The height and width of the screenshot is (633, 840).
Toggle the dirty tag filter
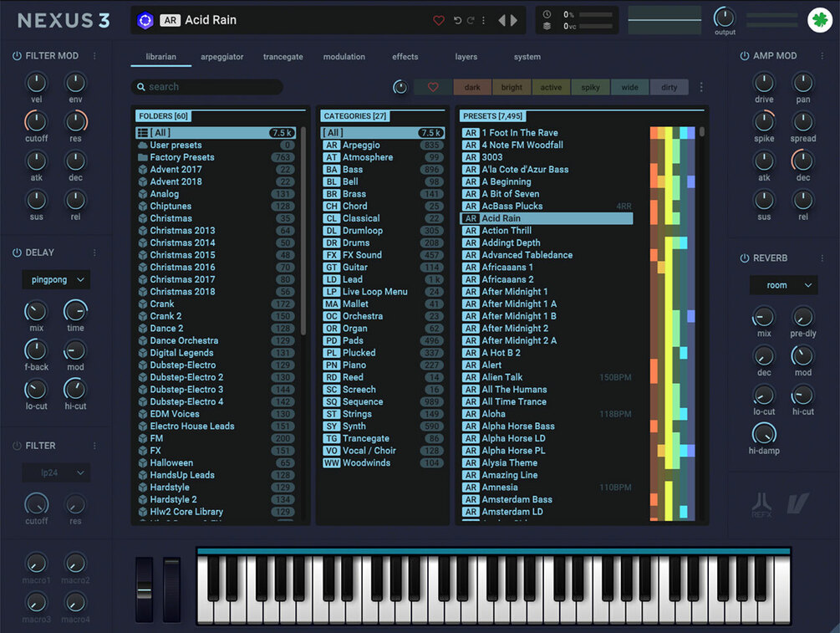(669, 87)
